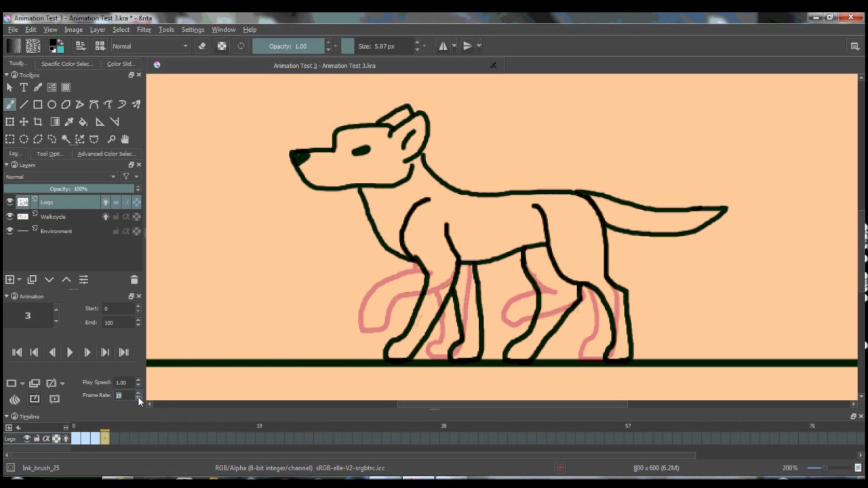Screen dimensions: 868x488
Task: Switch to Specific Color Selector tab
Action: (66, 64)
